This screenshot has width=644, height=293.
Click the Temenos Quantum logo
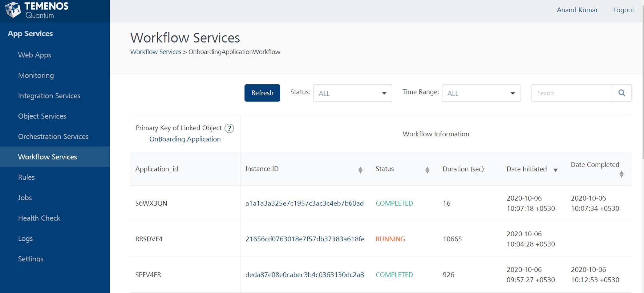[x=37, y=10]
